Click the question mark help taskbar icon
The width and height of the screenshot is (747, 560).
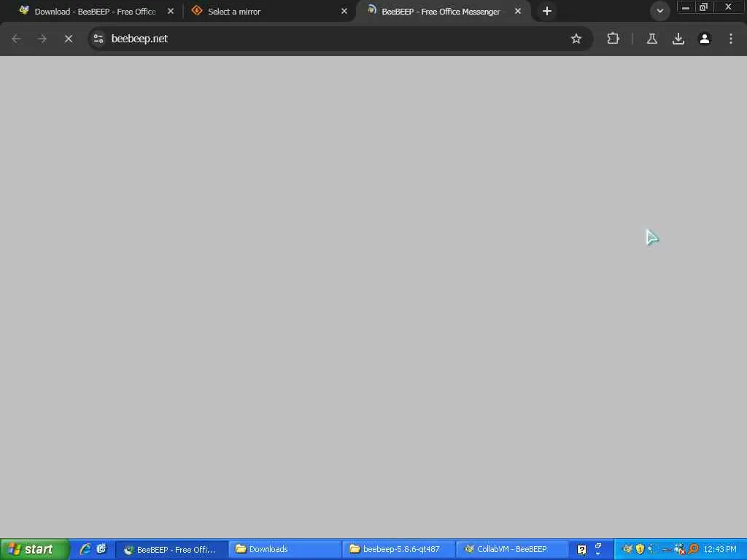click(581, 550)
